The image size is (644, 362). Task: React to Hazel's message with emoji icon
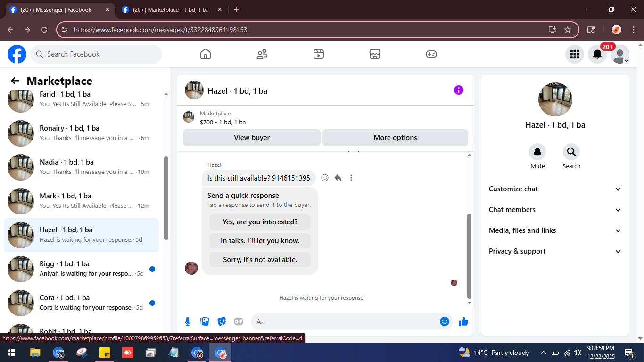pyautogui.click(x=325, y=178)
